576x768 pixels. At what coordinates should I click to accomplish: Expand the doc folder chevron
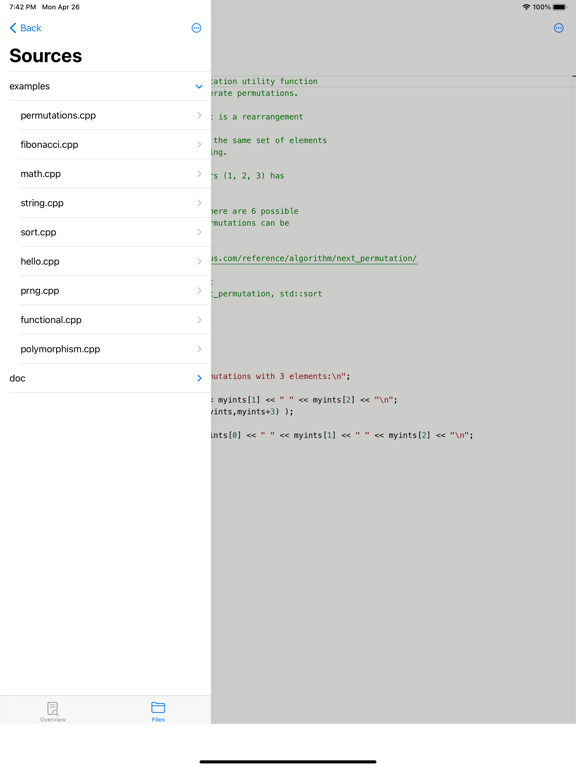coord(199,378)
